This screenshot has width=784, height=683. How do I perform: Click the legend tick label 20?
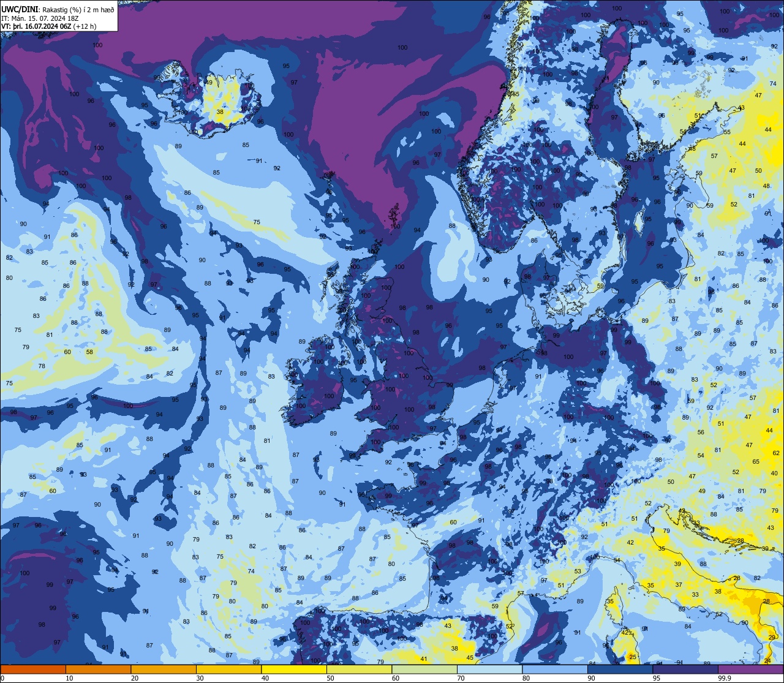(134, 678)
